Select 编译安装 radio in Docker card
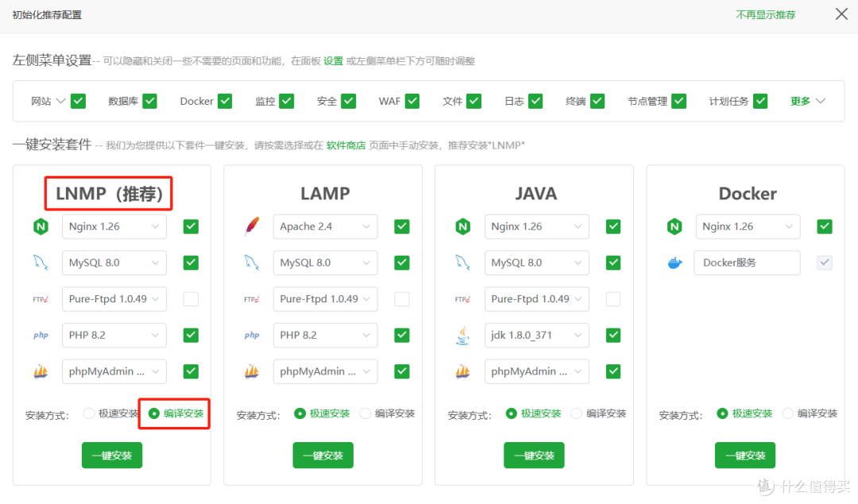Image resolution: width=858 pixels, height=504 pixels. [787, 414]
